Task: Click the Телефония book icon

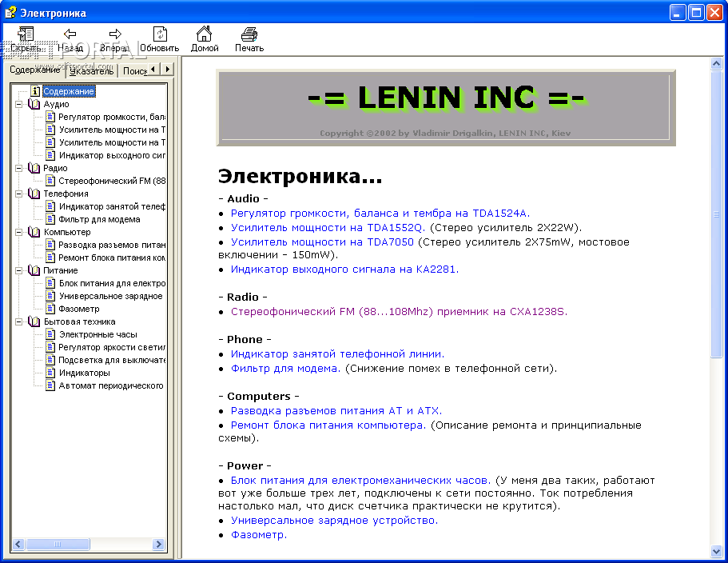Action: 34,194
